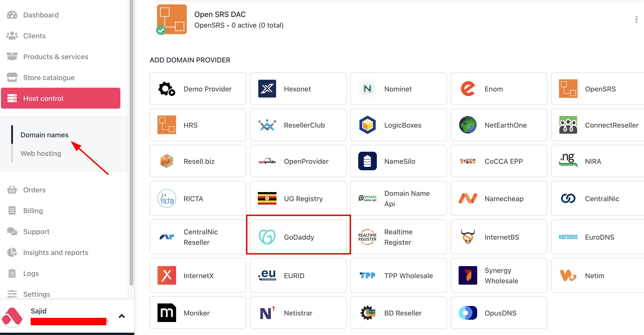
Task: Click the RICTA circular logo
Action: (167, 198)
